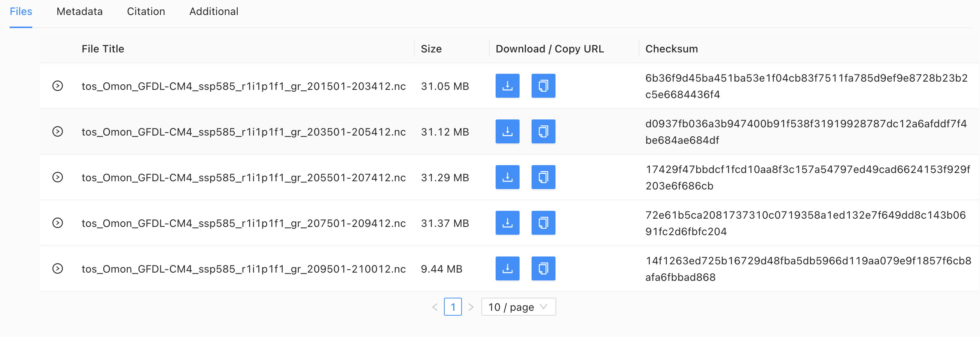The width and height of the screenshot is (980, 337).
Task: Copy URL for the 207501-209412.nc file
Action: (x=543, y=222)
